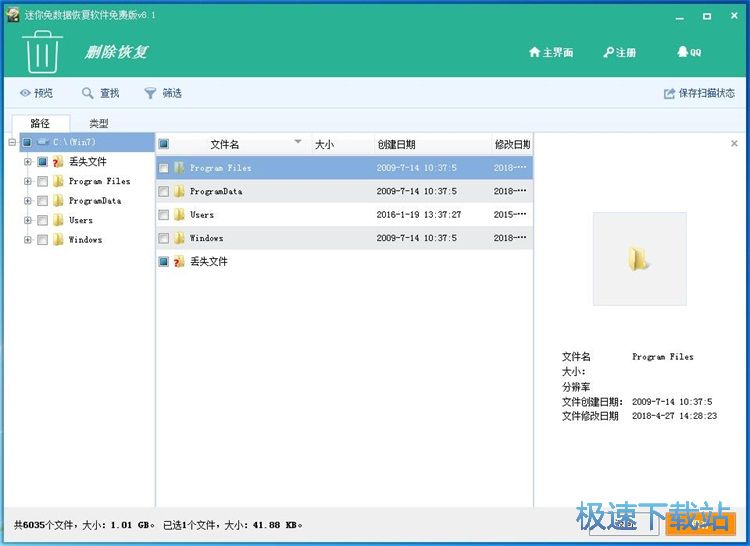The height and width of the screenshot is (546, 750).
Task: Switch to the 类型 tab
Action: (x=98, y=123)
